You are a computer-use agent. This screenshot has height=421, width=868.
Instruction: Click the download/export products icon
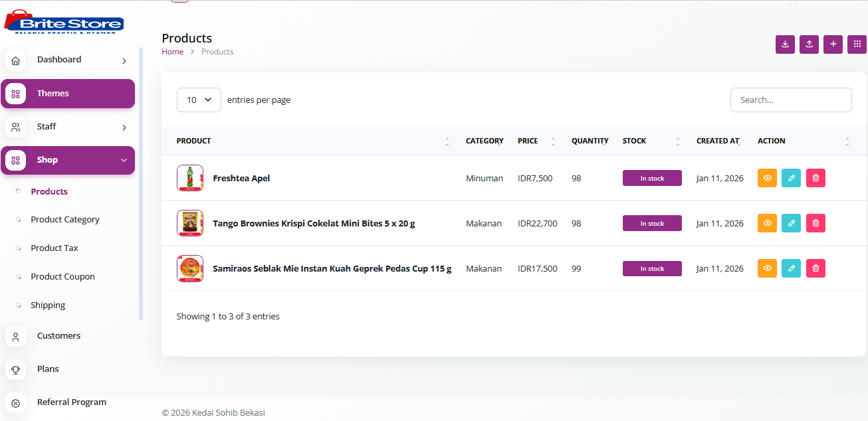(x=785, y=44)
